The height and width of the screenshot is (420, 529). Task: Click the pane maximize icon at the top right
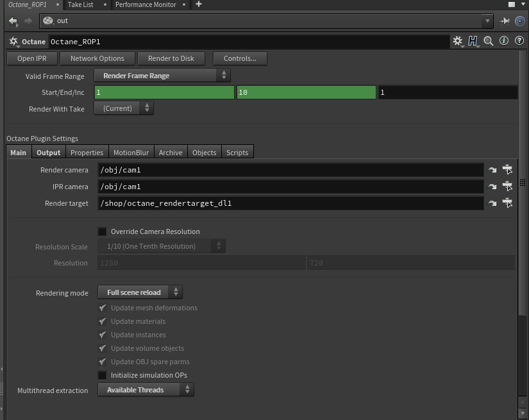point(512,4)
